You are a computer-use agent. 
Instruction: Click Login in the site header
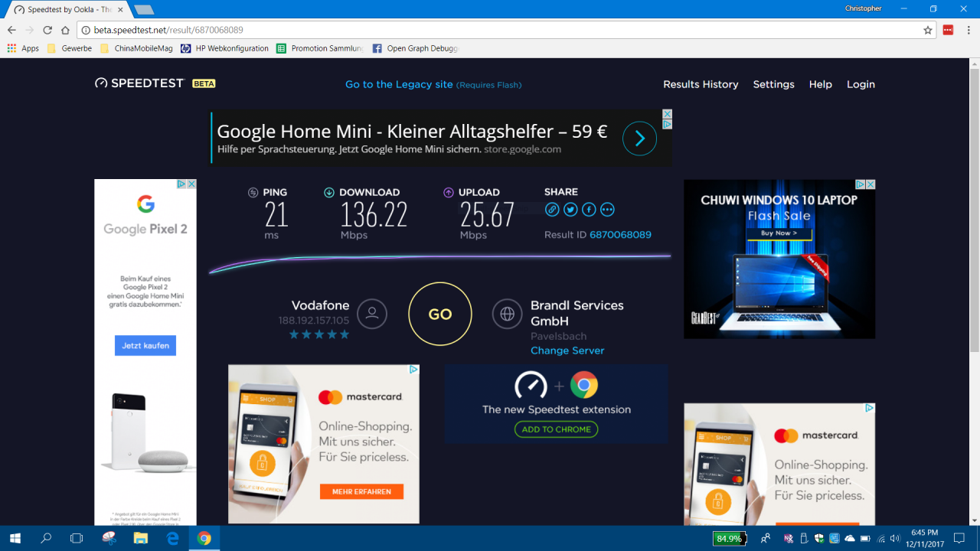861,84
